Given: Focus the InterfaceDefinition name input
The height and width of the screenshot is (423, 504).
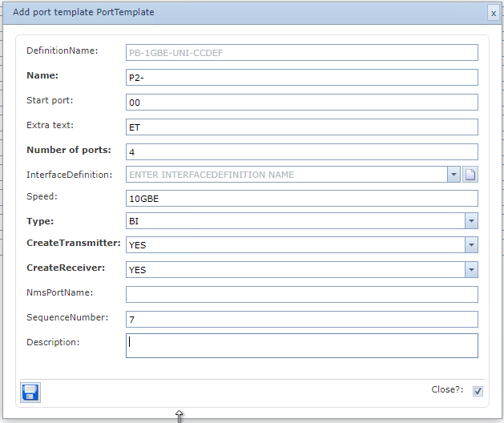Looking at the screenshot, I should 287,175.
